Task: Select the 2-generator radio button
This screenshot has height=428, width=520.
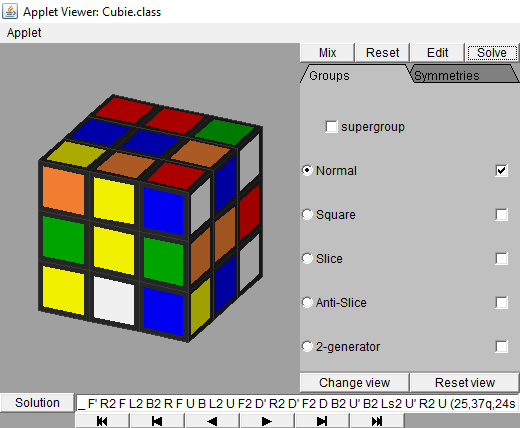Action: point(307,346)
